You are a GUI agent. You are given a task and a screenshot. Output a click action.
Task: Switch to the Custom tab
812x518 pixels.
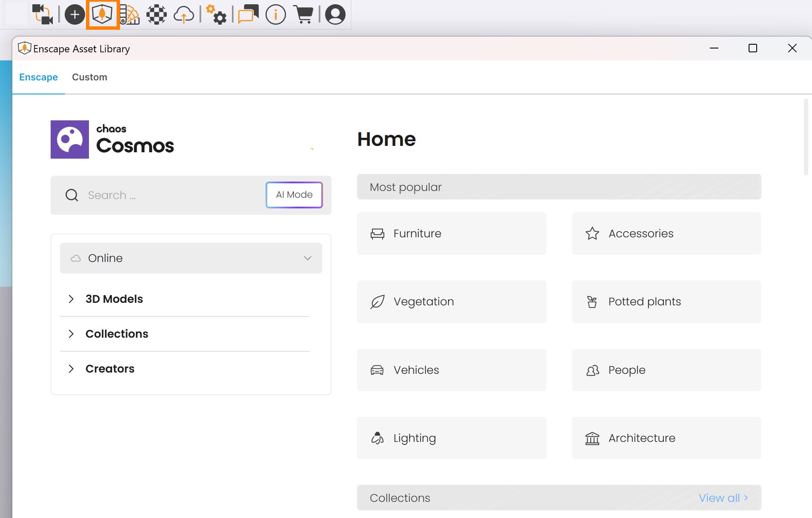point(89,77)
